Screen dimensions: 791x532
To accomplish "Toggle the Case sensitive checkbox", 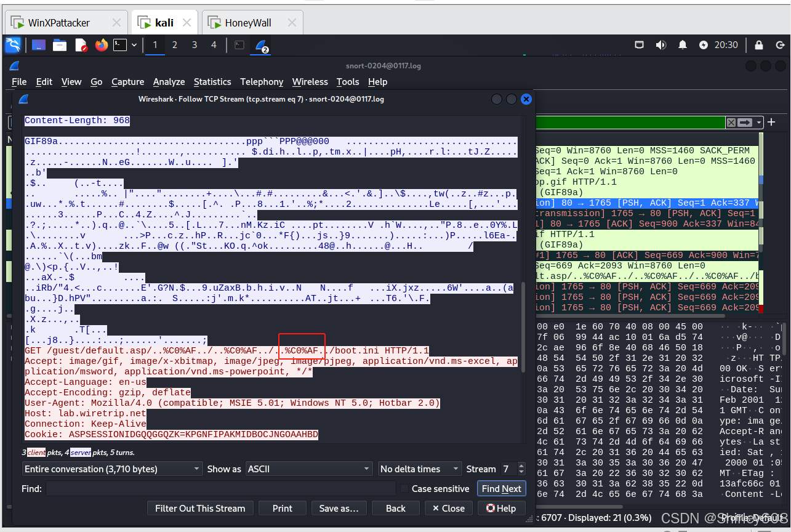I will point(404,489).
